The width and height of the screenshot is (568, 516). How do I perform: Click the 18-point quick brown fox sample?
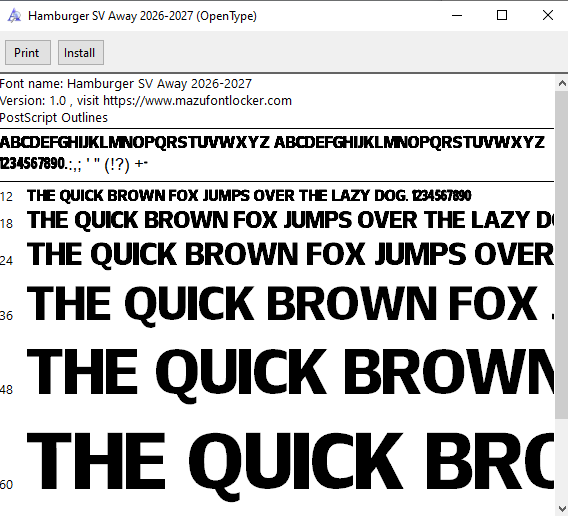pyautogui.click(x=291, y=220)
